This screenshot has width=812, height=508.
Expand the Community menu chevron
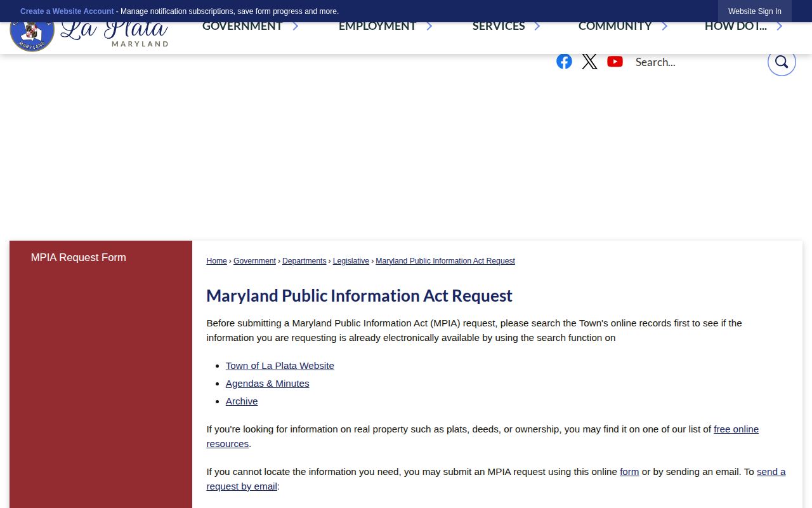665,26
